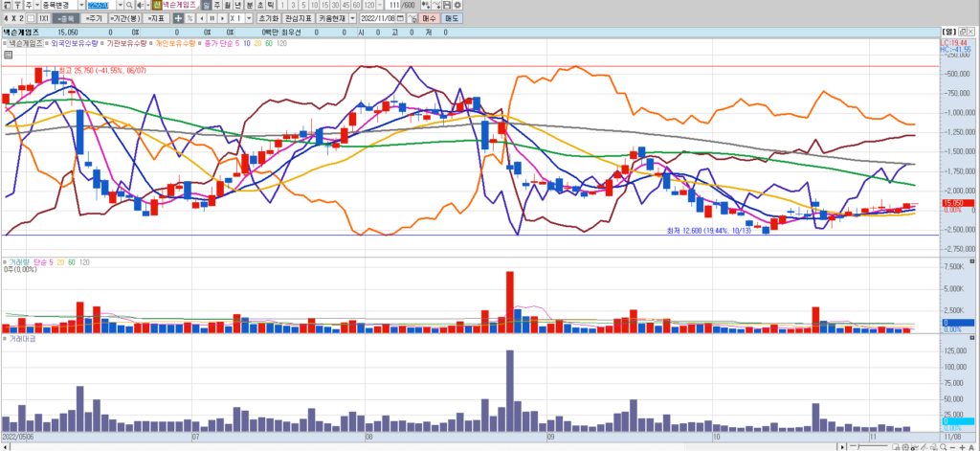
Task: Expand the 키움현재 dropdown arrow
Action: pyautogui.click(x=352, y=18)
